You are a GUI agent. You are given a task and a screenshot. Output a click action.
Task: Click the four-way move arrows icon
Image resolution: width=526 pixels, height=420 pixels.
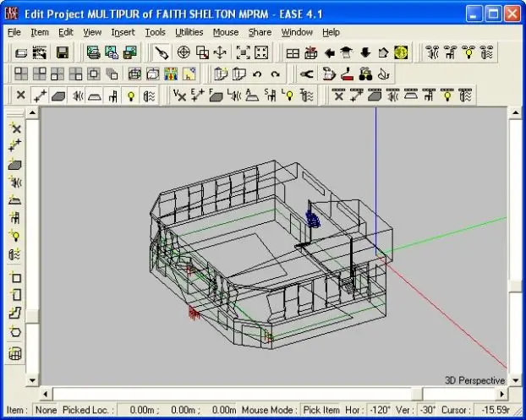click(x=220, y=52)
